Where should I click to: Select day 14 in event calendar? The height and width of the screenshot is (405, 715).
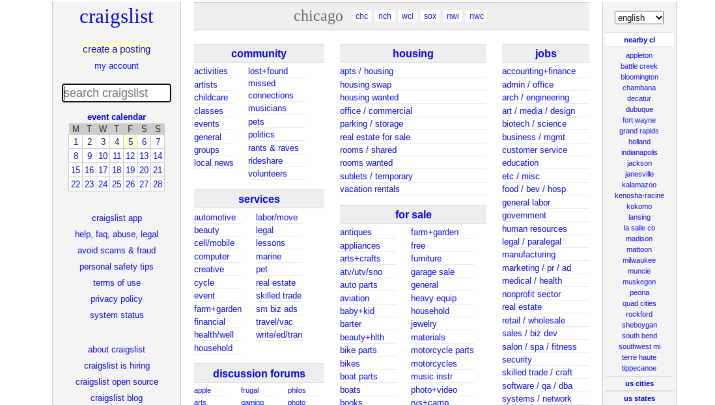click(x=158, y=156)
